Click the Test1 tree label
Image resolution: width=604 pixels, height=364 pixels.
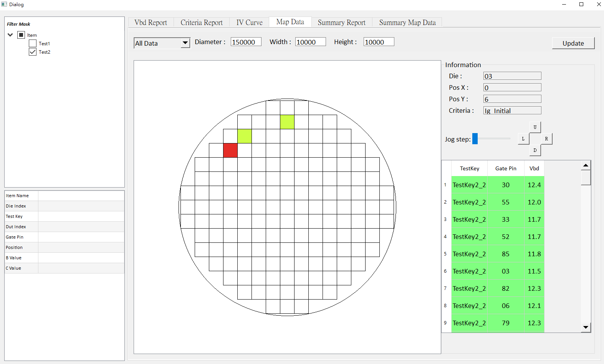(x=45, y=43)
